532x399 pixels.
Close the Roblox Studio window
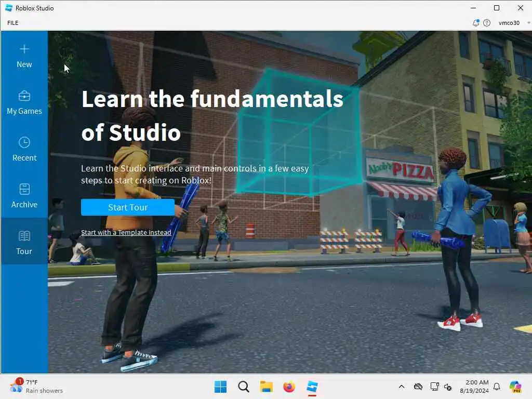521,8
